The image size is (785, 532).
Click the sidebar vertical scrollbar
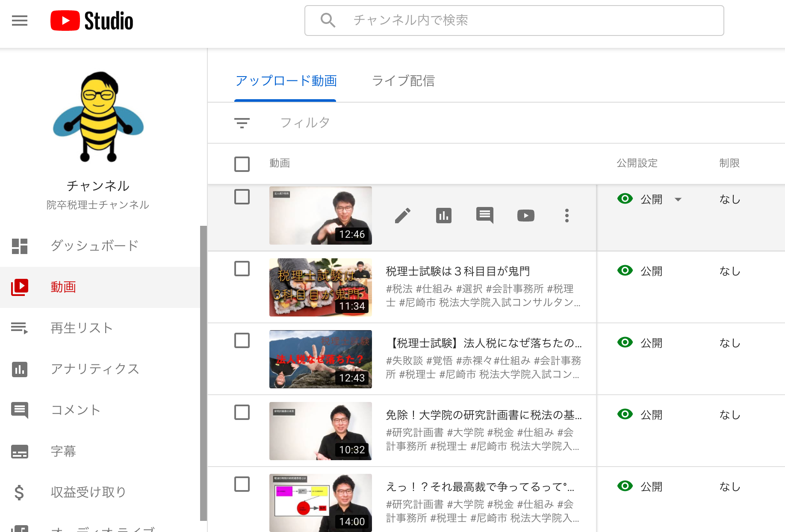[x=204, y=372]
